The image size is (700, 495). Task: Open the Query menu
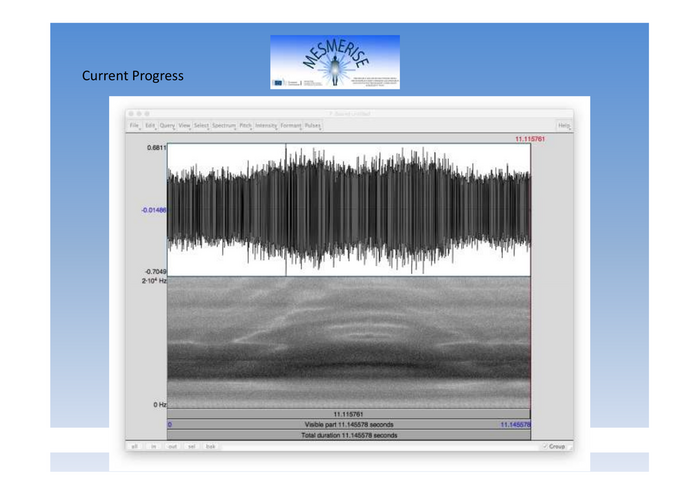point(167,125)
